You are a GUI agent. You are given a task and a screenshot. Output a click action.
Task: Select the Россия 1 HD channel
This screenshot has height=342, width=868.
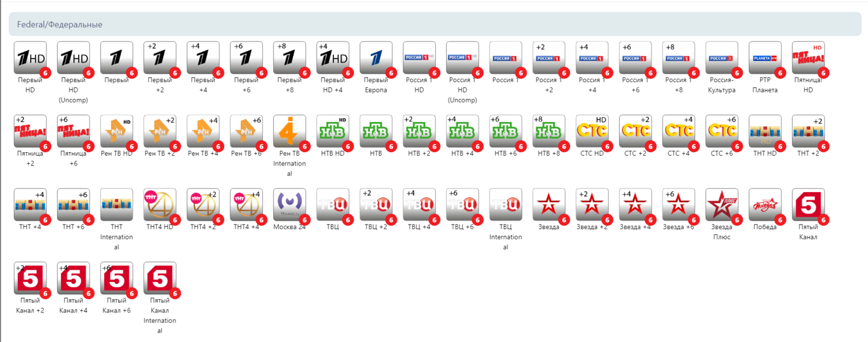419,58
